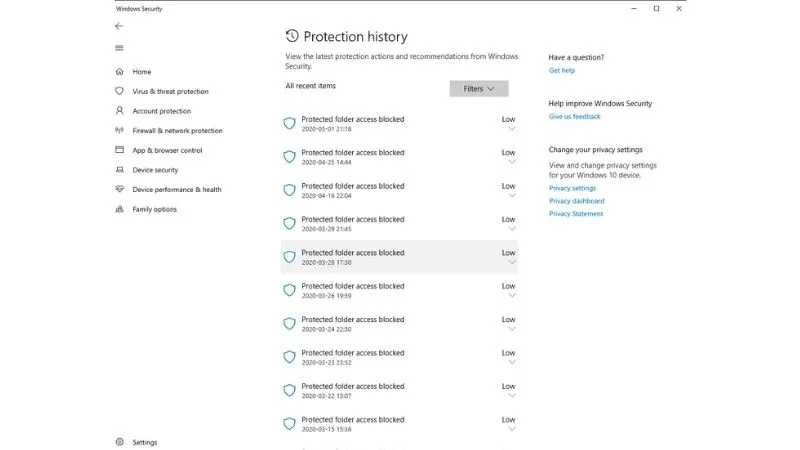Open the Privacy settings link
The image size is (800, 450).
572,188
